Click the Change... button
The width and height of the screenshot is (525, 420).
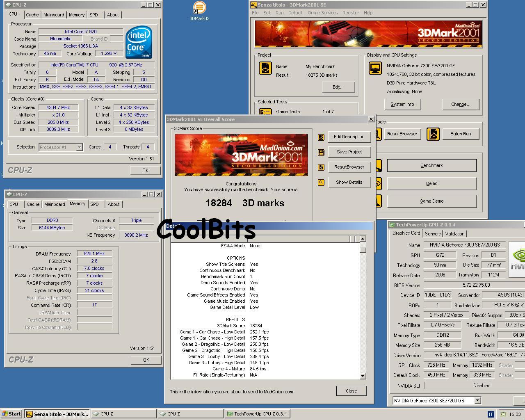pos(461,104)
